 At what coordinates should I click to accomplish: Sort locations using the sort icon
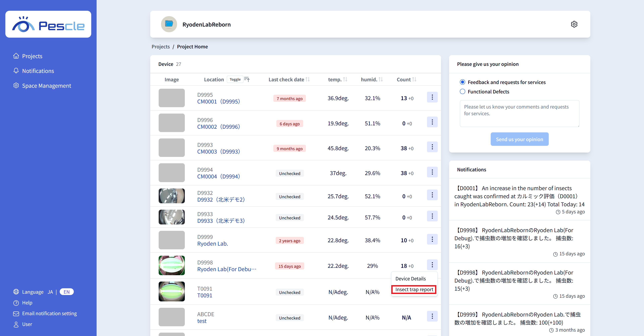tap(247, 79)
